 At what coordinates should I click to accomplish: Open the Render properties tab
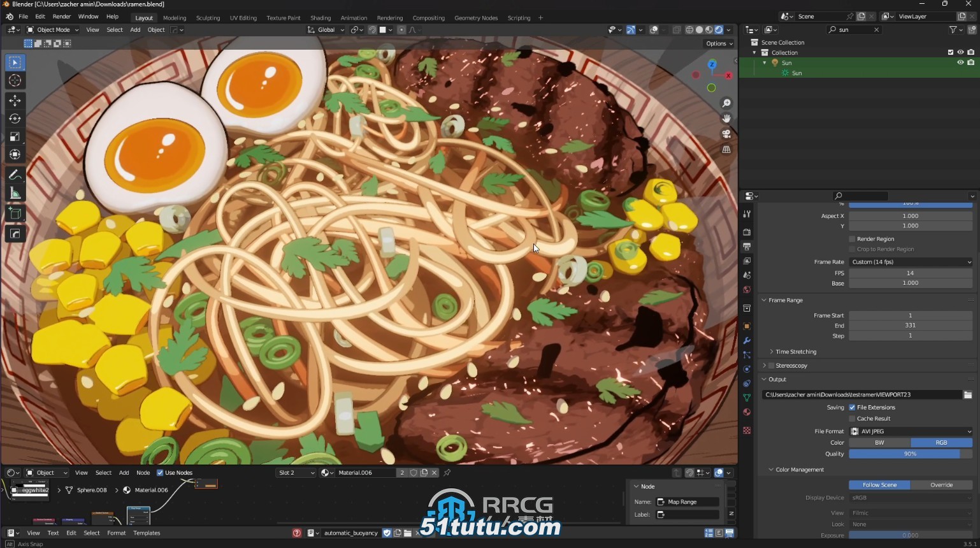(x=747, y=232)
